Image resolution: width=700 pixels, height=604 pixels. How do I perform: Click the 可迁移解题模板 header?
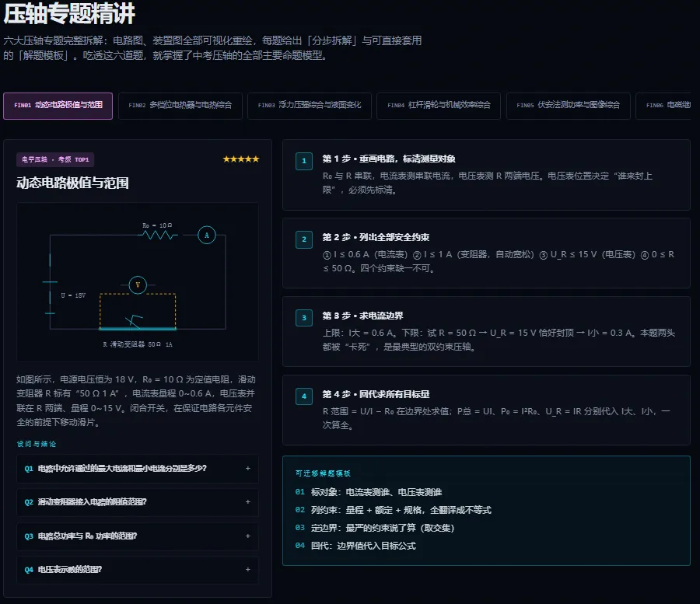[x=324, y=473]
